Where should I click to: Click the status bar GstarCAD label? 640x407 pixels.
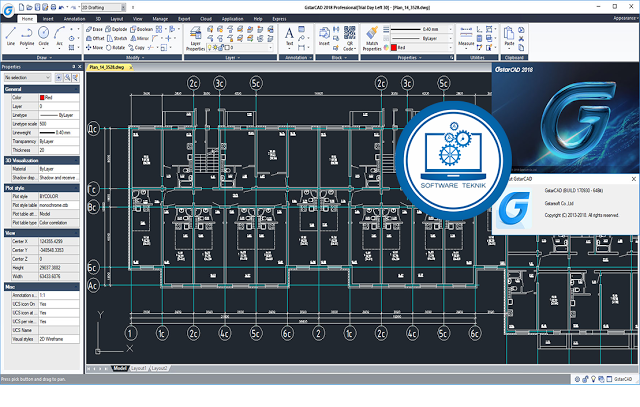(x=623, y=379)
